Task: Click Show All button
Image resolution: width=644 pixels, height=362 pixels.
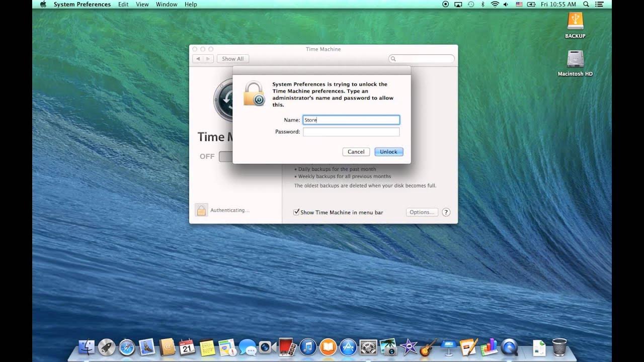Action: pos(232,59)
